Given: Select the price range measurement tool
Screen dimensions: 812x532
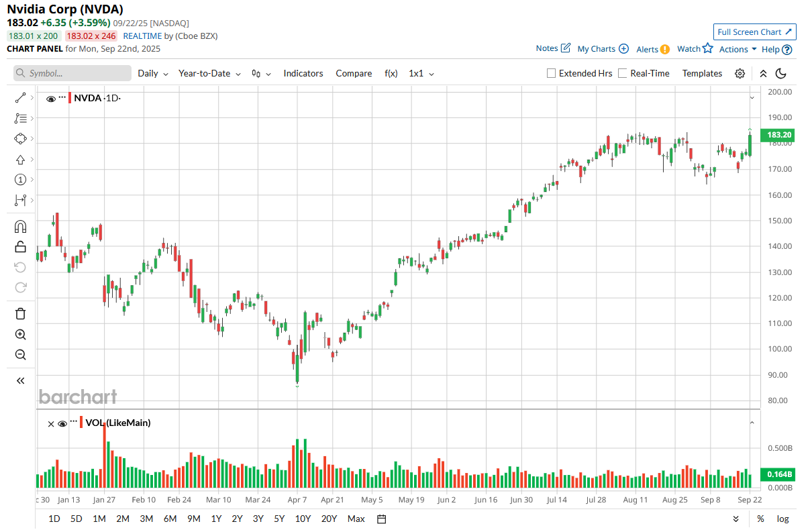Looking at the screenshot, I should 20,200.
